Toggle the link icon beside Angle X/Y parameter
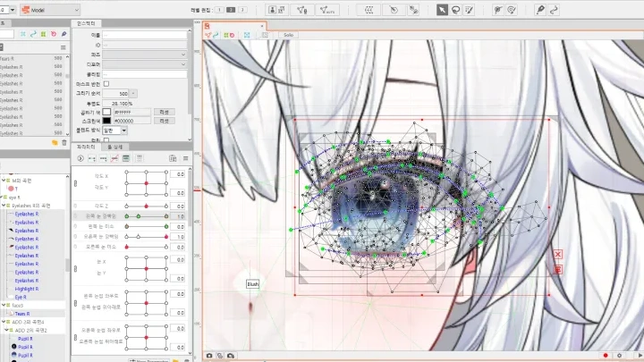Viewport: 644px width, 362px height. pyautogui.click(x=75, y=183)
